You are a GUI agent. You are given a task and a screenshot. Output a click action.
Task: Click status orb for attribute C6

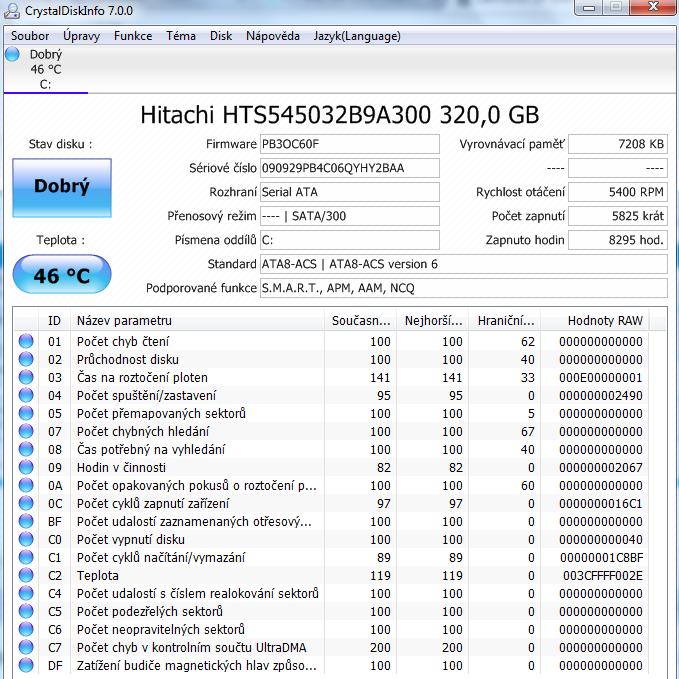coord(26,629)
